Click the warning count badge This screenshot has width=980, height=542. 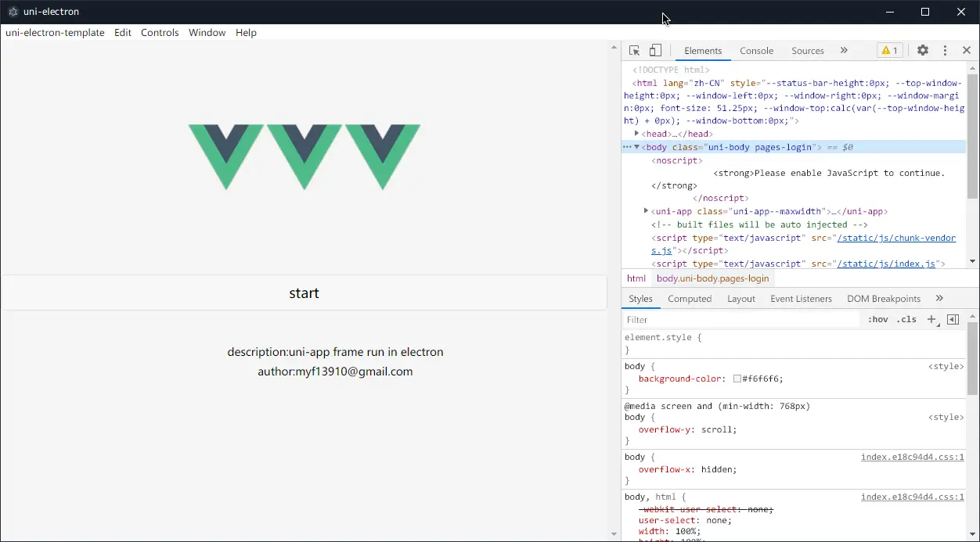pos(890,50)
